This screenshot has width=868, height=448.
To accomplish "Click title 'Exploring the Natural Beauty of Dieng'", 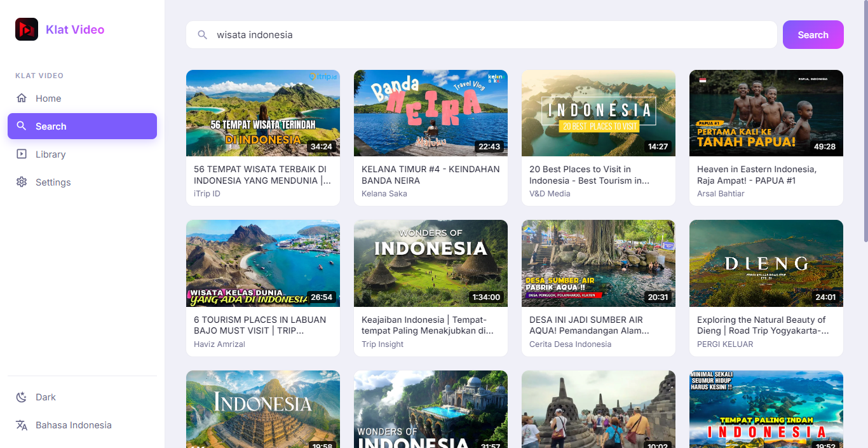I will click(763, 325).
